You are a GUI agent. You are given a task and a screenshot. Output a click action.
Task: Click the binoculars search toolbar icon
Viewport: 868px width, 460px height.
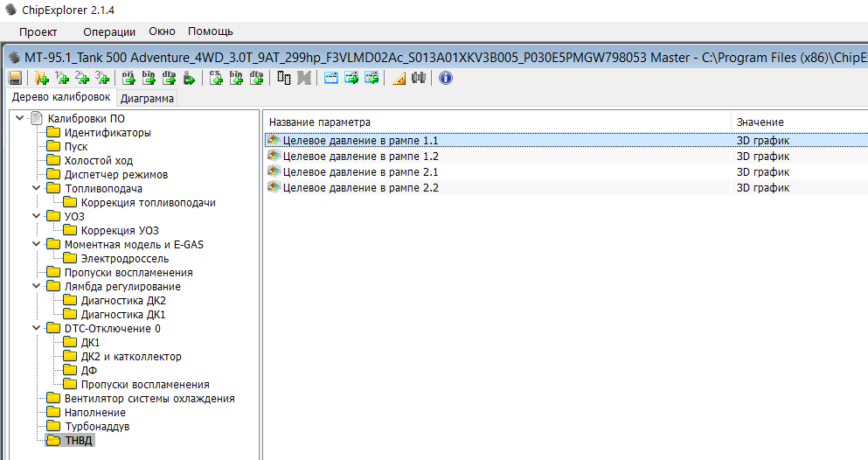pyautogui.click(x=419, y=78)
